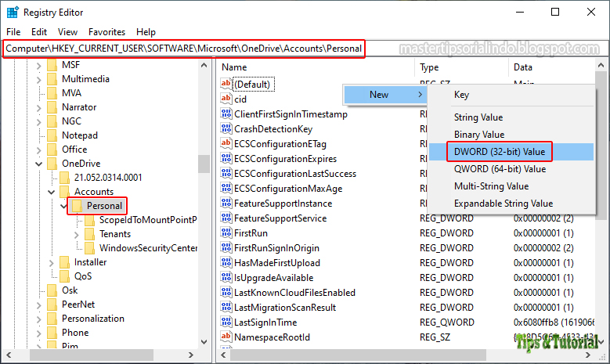Image resolution: width=610 pixels, height=364 pixels.
Task: Click binary icon beside ECSConfigurationMaxAge
Action: coord(226,188)
